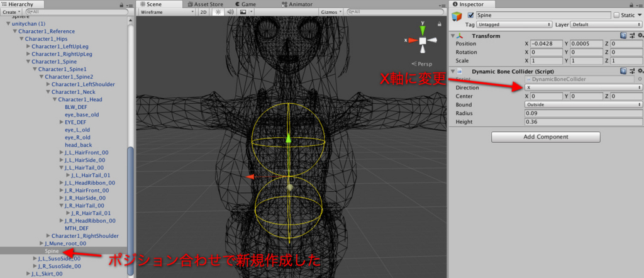Open Dynamic Bone Collider help icon
Image resolution: width=644 pixels, height=278 pixels.
[623, 71]
